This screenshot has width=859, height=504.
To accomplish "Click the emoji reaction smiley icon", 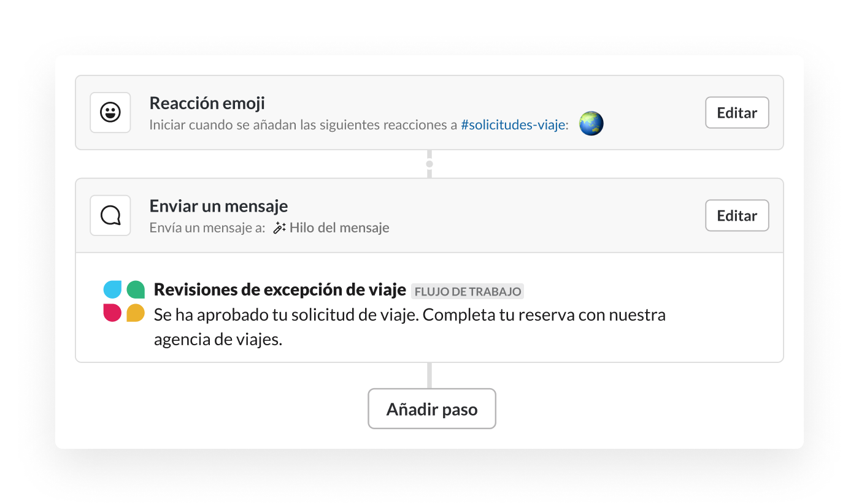I will (x=110, y=112).
